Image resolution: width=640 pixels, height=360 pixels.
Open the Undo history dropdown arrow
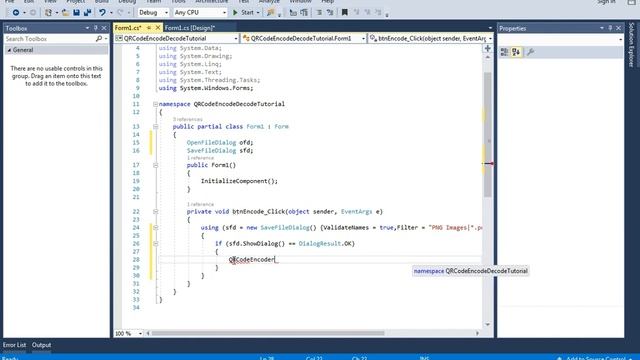(111, 13)
